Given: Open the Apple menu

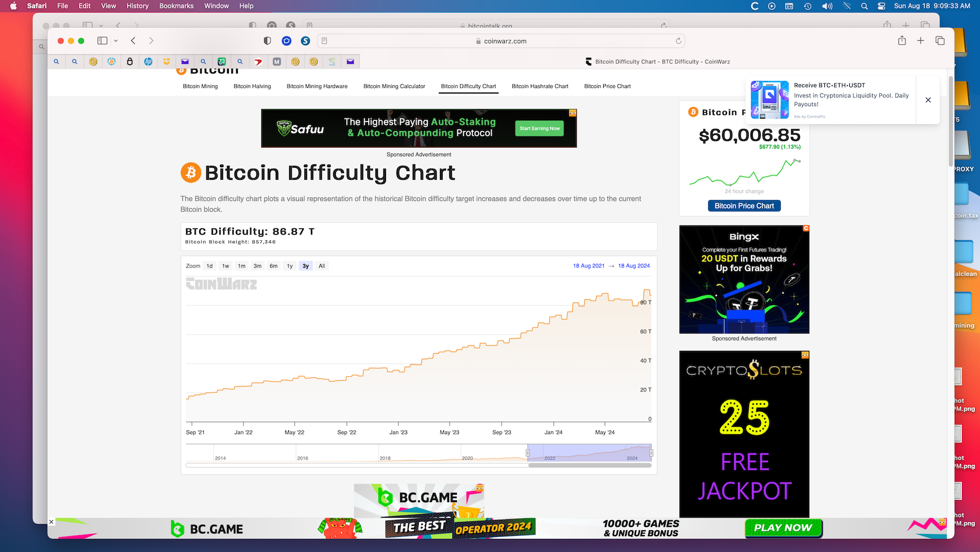Looking at the screenshot, I should [14, 6].
